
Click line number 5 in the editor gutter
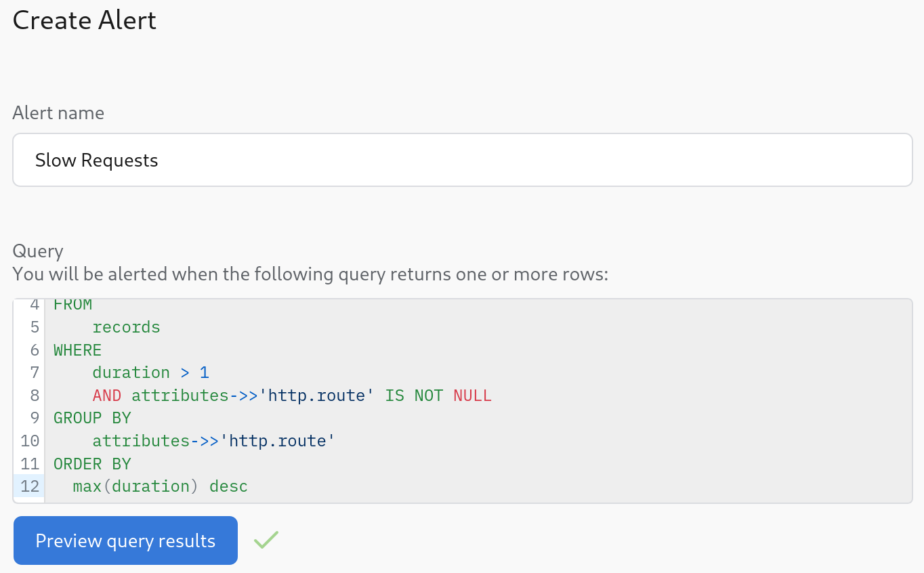pyautogui.click(x=35, y=327)
